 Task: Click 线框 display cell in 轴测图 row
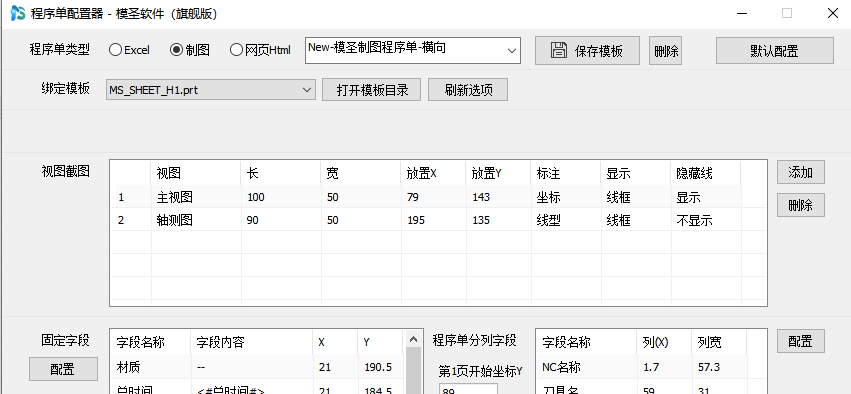click(636, 220)
